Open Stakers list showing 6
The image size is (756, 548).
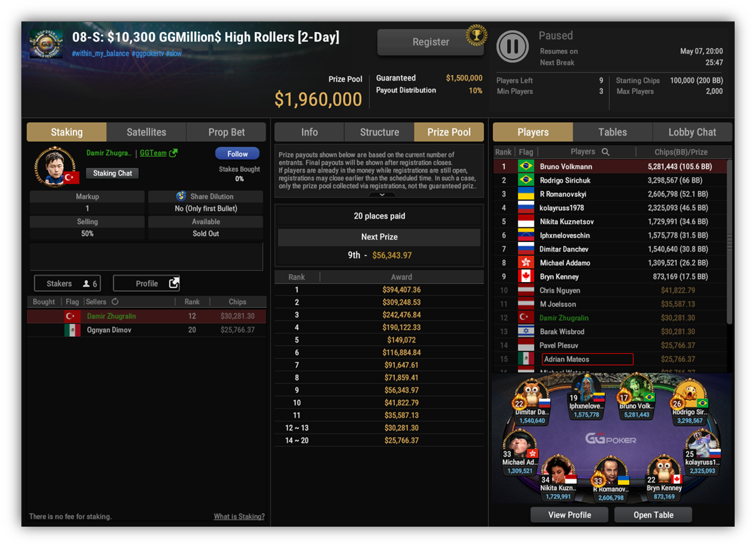pyautogui.click(x=67, y=283)
